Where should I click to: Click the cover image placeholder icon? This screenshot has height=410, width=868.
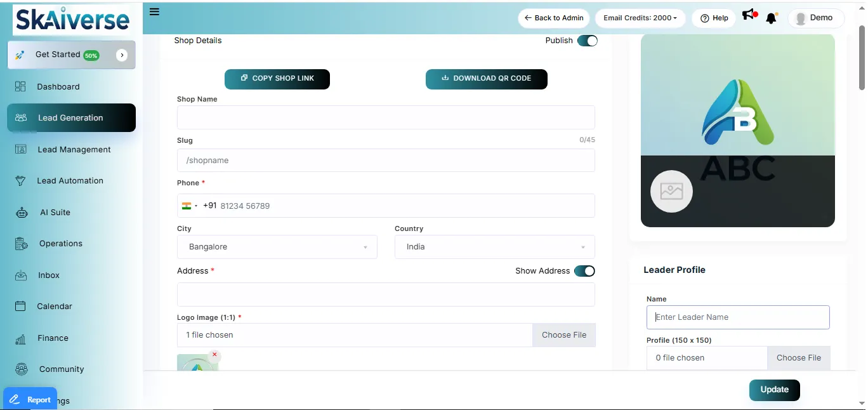click(671, 191)
